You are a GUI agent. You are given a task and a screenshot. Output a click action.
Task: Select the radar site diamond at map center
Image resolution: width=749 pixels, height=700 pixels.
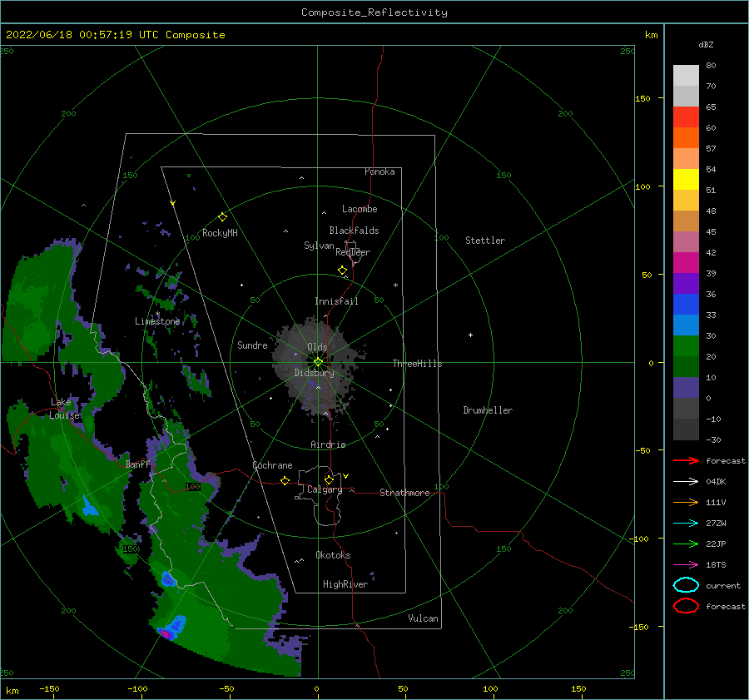pyautogui.click(x=318, y=362)
